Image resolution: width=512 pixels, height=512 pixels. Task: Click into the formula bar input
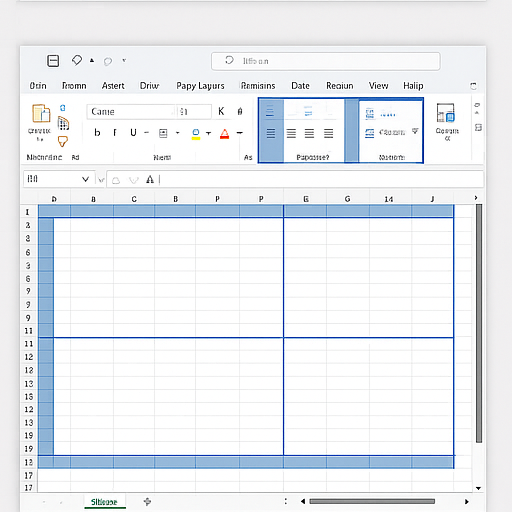[x=321, y=180]
